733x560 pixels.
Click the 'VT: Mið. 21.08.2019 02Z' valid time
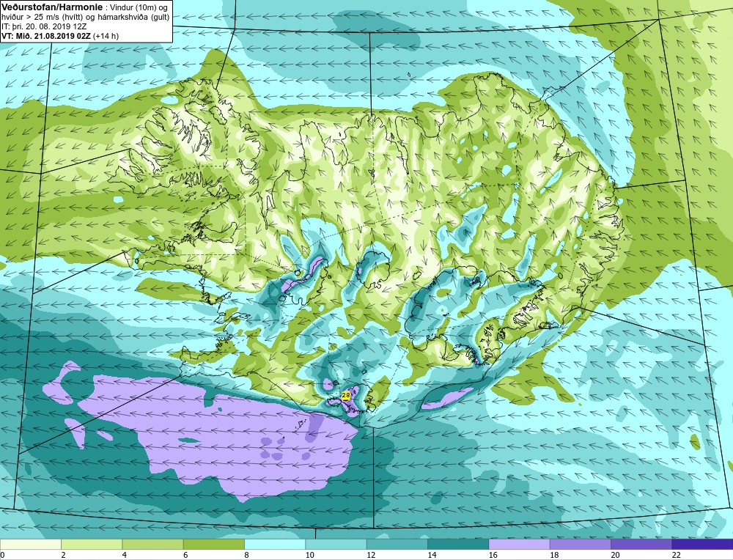point(46,36)
